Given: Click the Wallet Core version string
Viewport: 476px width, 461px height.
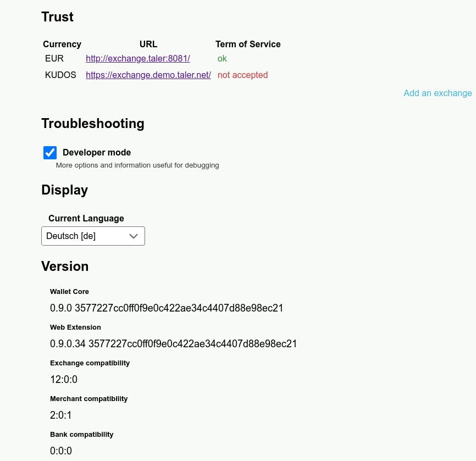Looking at the screenshot, I should (x=166, y=308).
